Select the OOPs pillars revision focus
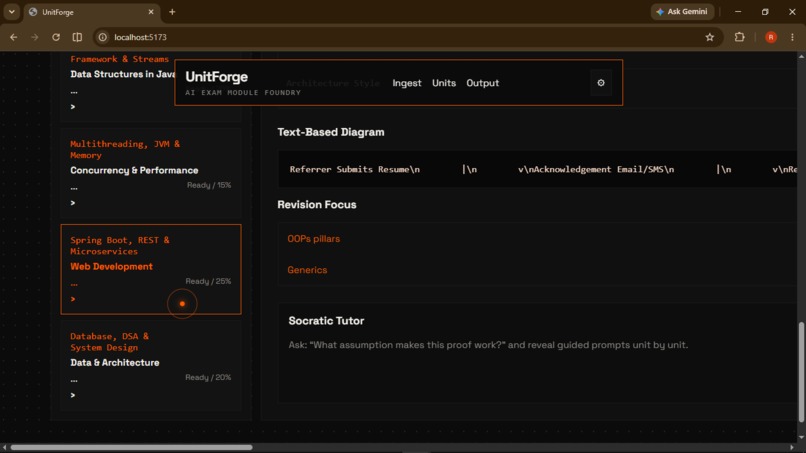Image resolution: width=806 pixels, height=453 pixels. 314,239
